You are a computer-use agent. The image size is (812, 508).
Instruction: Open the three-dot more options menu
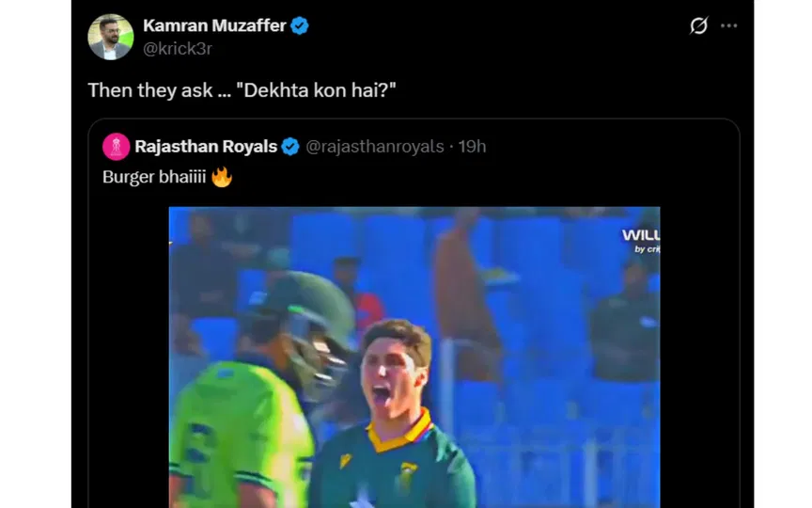[729, 26]
